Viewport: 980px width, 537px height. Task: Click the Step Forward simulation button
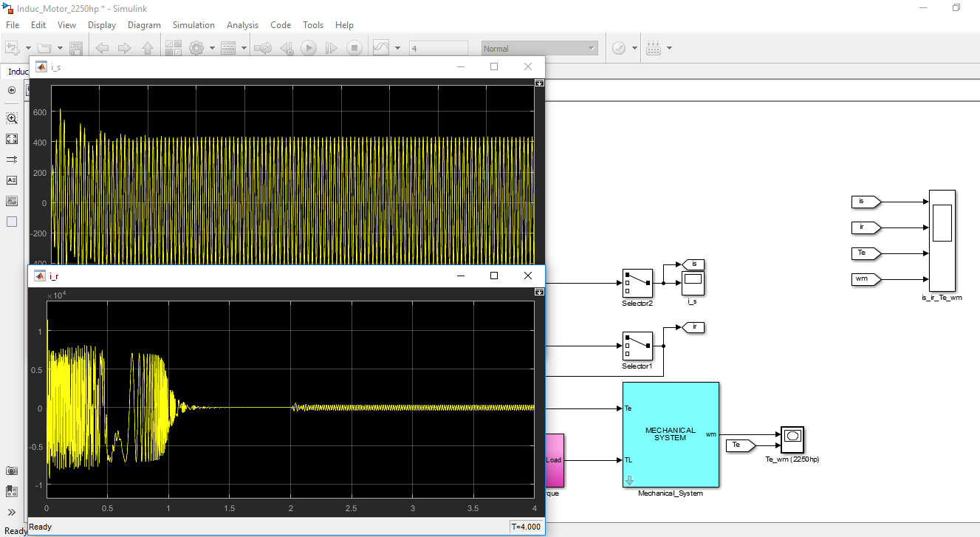[x=331, y=48]
